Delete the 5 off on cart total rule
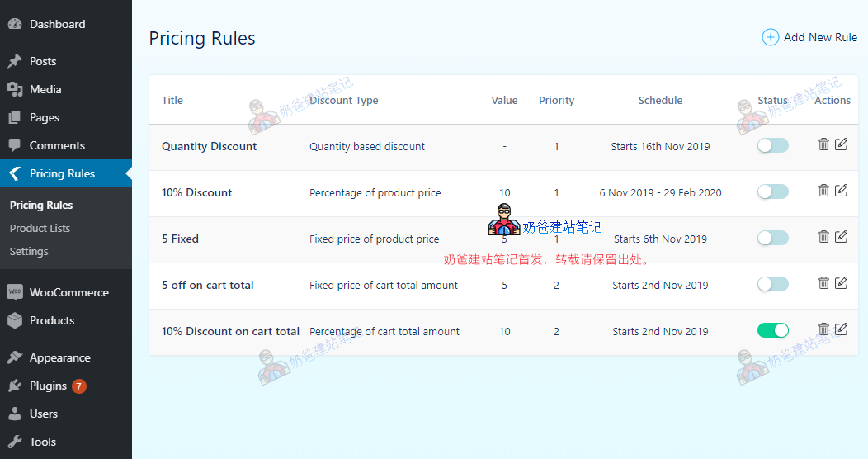 (823, 283)
